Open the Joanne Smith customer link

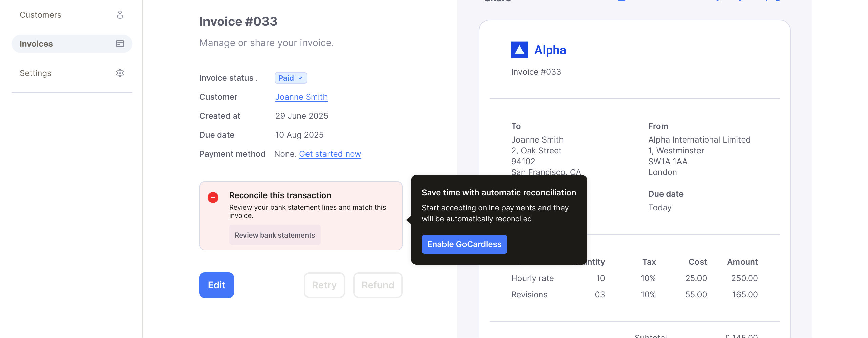[x=301, y=97]
